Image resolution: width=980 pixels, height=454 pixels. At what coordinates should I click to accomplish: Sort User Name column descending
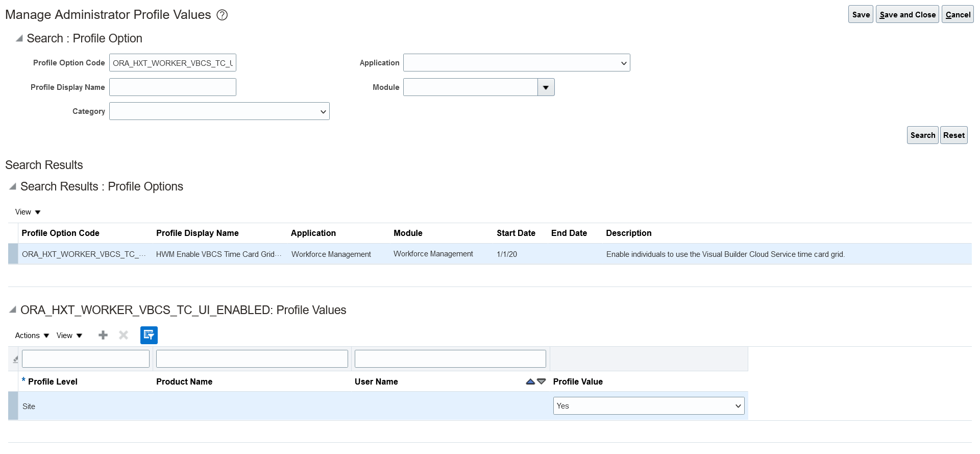[542, 381]
